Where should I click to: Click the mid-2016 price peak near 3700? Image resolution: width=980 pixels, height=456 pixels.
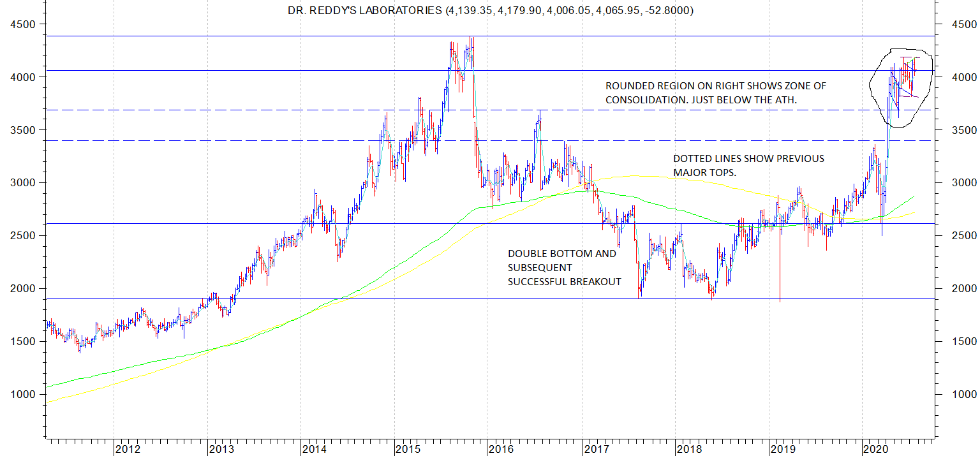coord(539,114)
